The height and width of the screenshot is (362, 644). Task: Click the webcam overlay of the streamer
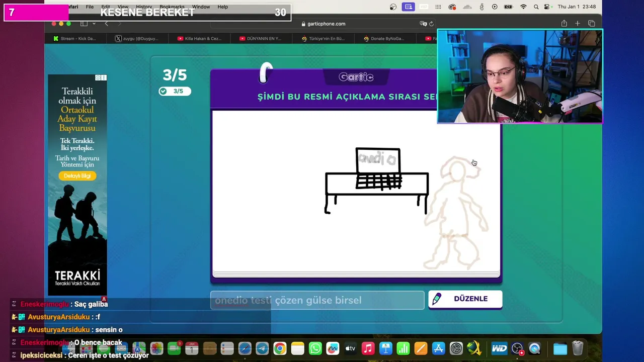point(520,76)
